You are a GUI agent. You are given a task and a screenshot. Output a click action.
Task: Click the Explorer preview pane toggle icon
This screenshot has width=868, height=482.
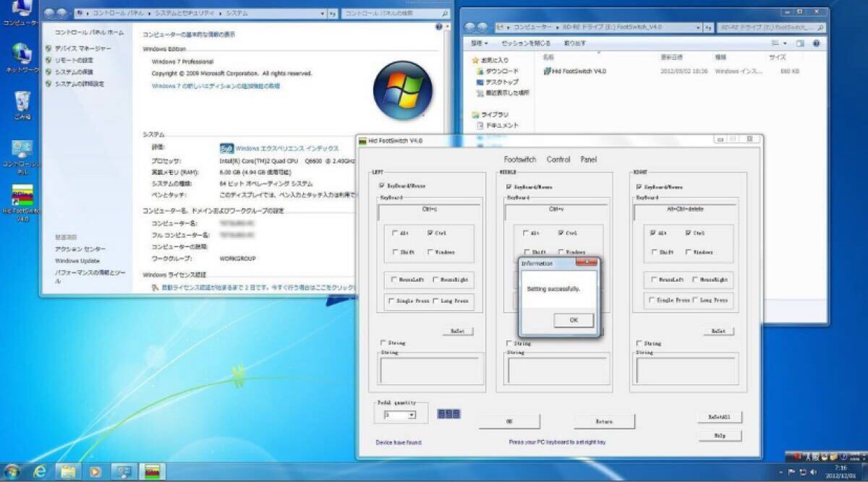[x=801, y=43]
